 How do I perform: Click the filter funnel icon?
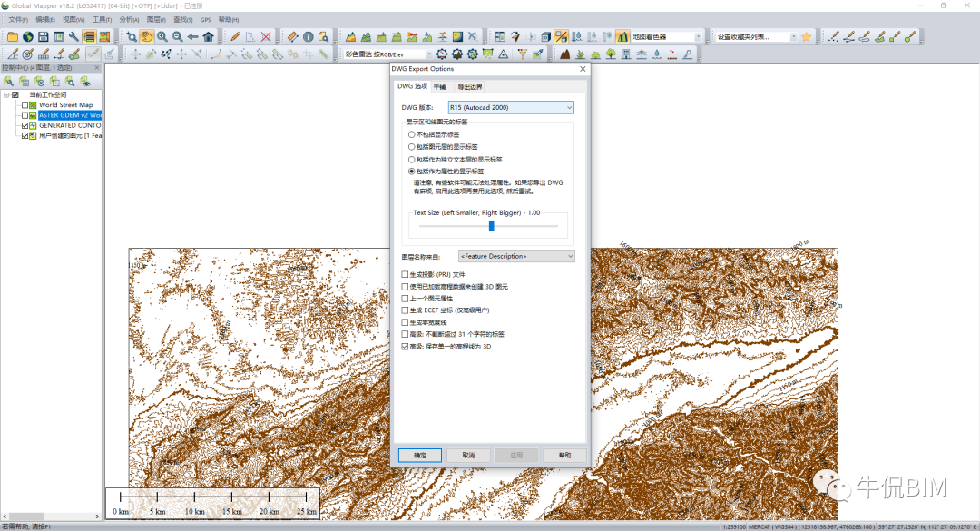[522, 54]
